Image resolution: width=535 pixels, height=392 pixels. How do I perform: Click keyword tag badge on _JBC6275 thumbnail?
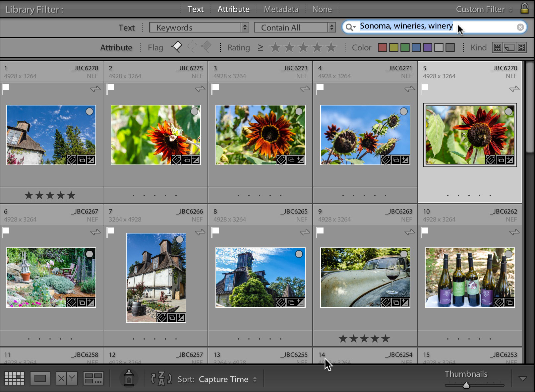[x=176, y=160]
